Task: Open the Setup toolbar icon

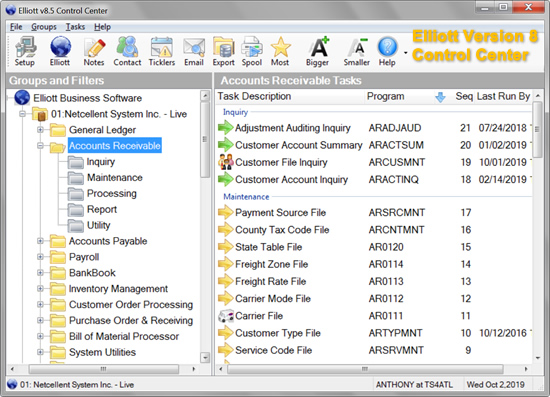Action: (x=25, y=51)
